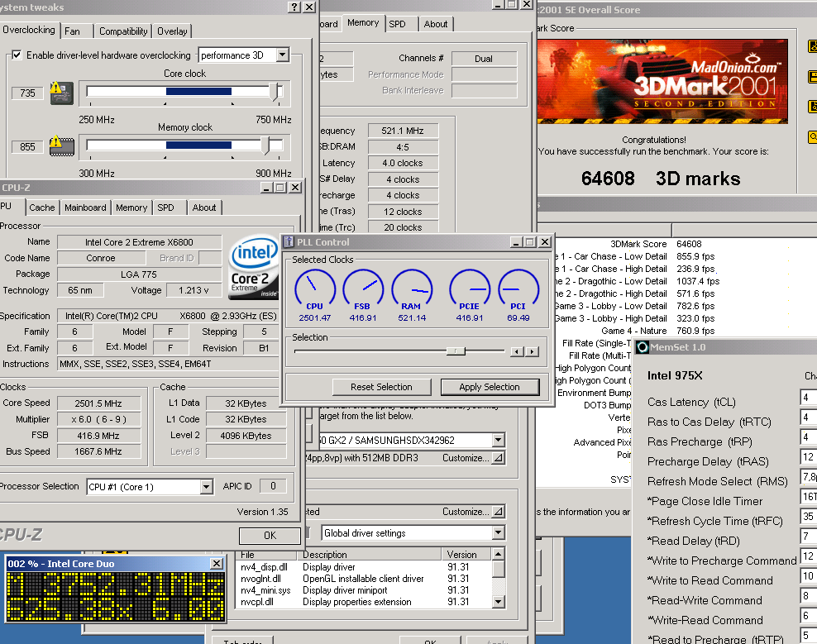Click the PLL Control Selection slider handle
Screen dimensions: 817x644
(456, 351)
